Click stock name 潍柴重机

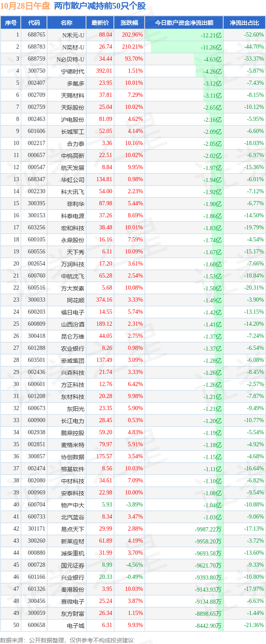[73, 553]
